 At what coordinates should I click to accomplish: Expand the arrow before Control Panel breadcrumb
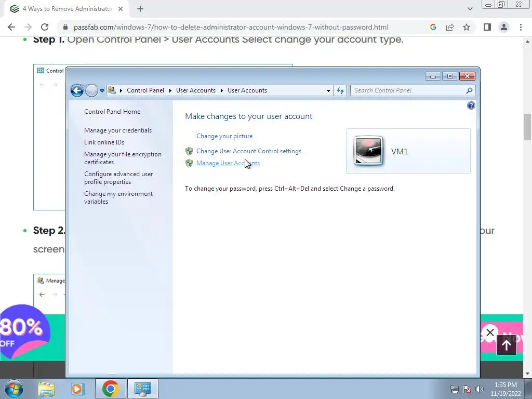point(121,90)
